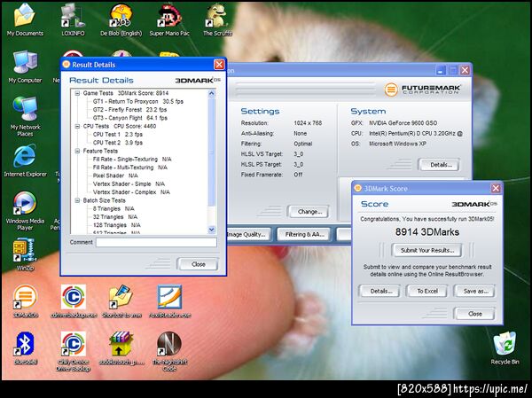Click the 1024 x 768 resolution value
The height and width of the screenshot is (398, 532).
click(x=308, y=123)
